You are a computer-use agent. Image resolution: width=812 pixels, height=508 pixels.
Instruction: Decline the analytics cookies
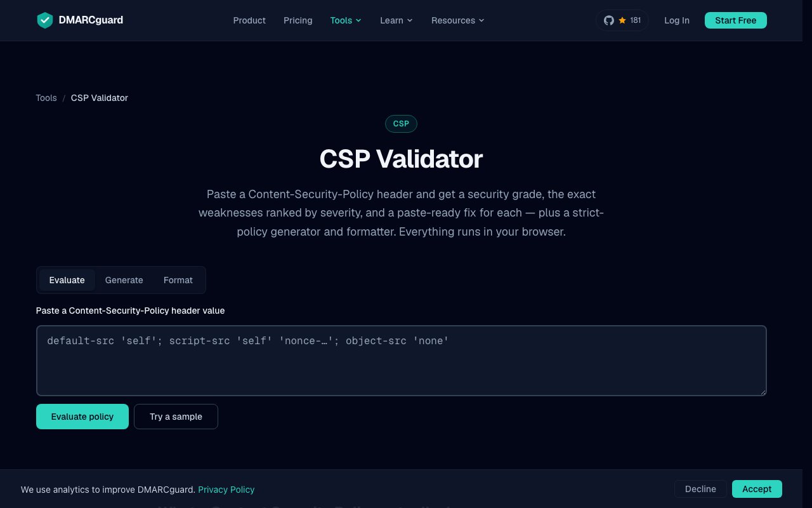[x=701, y=489]
